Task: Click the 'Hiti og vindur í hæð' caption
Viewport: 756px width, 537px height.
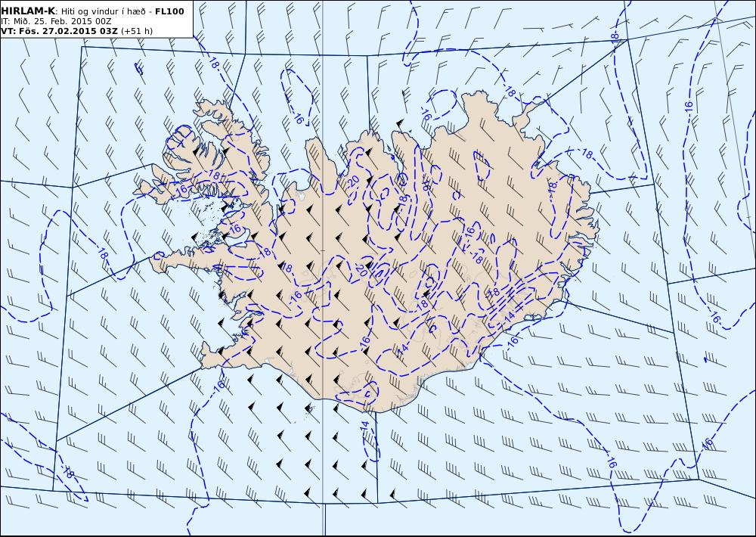Action: (x=104, y=11)
